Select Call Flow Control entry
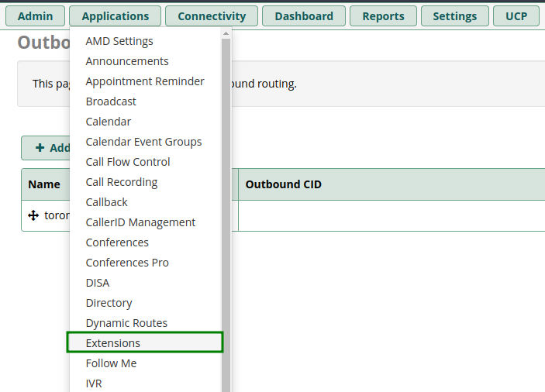Image resolution: width=545 pixels, height=392 pixels. click(x=128, y=162)
